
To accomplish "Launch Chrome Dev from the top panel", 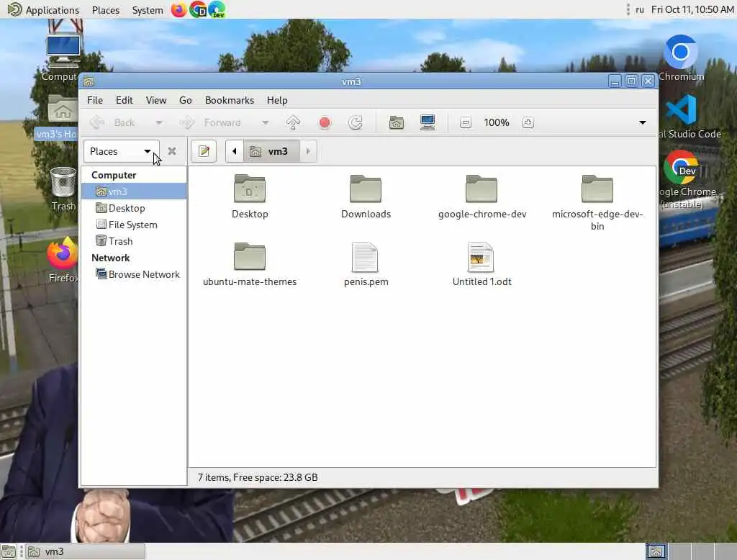I will [198, 9].
